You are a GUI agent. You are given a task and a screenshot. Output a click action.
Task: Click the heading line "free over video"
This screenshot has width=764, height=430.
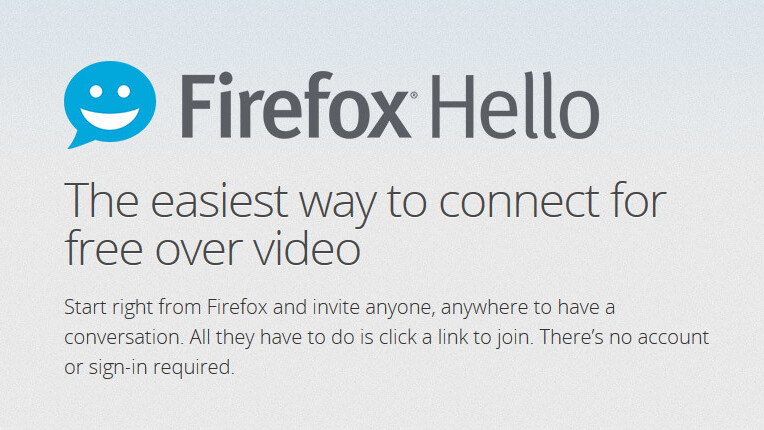212,247
